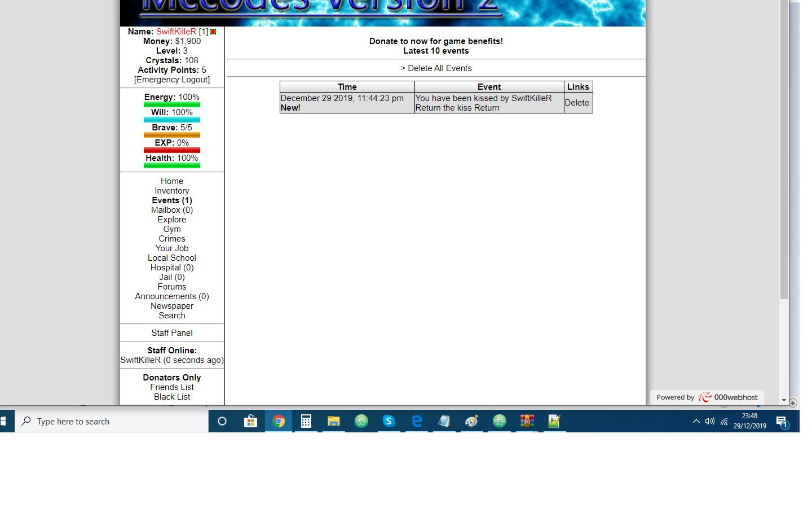Click the Emergency Logout link
Image resolution: width=812 pixels, height=508 pixels.
172,80
